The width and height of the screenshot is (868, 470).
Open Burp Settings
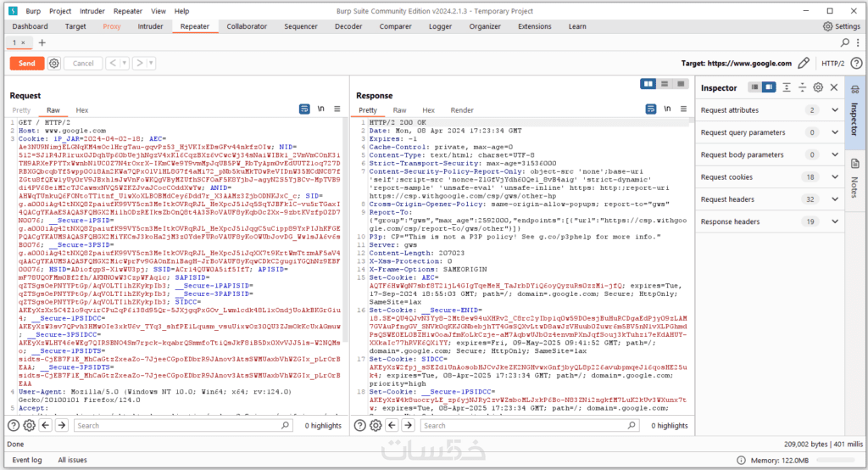click(x=842, y=26)
